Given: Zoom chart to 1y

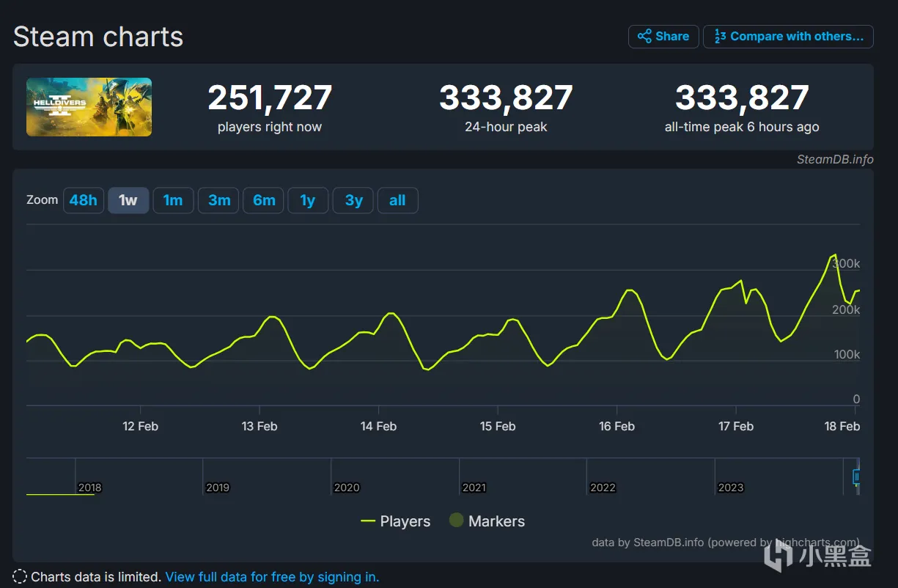Looking at the screenshot, I should (308, 200).
